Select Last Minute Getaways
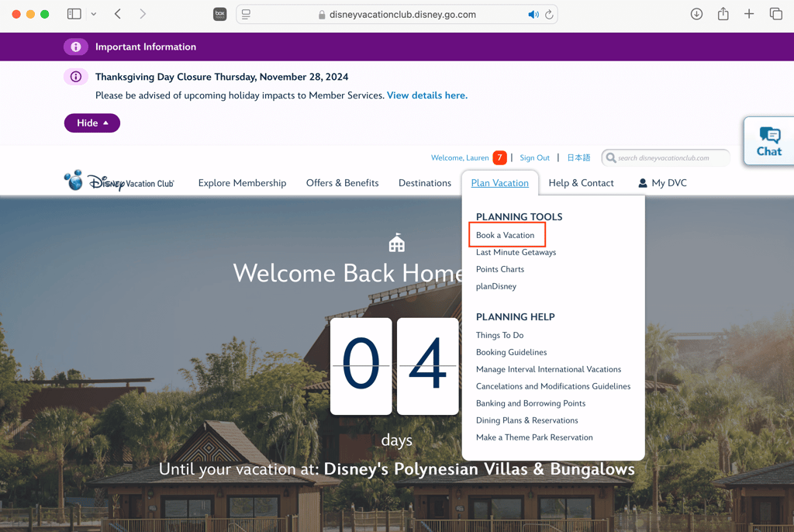This screenshot has width=794, height=532. click(516, 252)
